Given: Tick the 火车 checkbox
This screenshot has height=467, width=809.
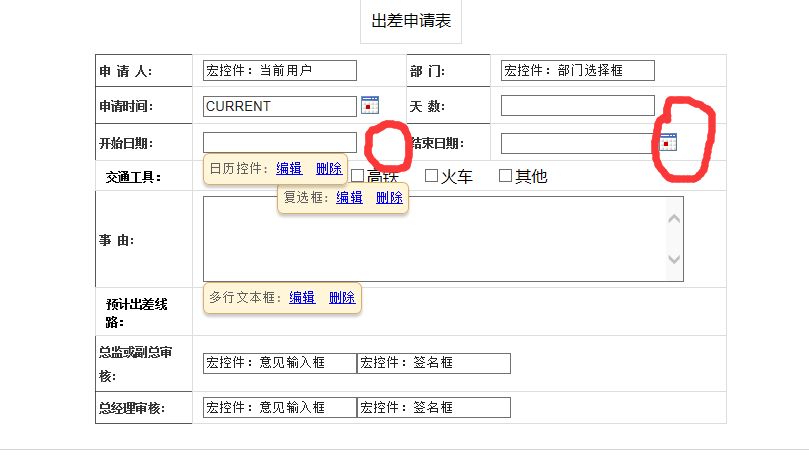Looking at the screenshot, I should click(431, 176).
